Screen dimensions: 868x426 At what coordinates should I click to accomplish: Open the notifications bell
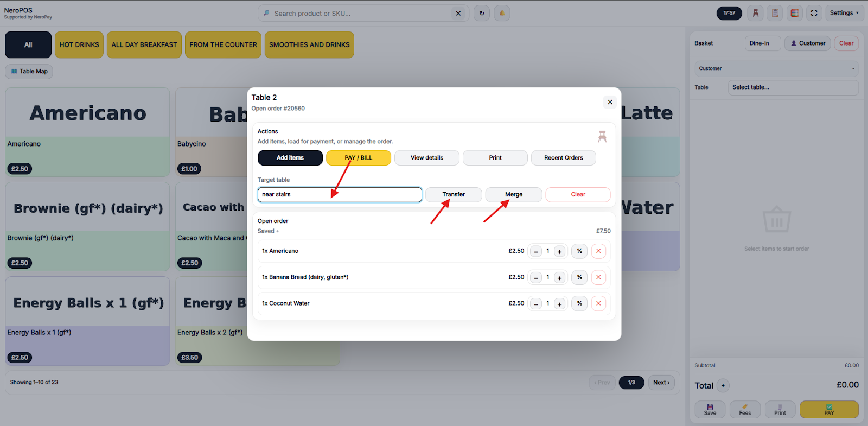click(x=502, y=13)
